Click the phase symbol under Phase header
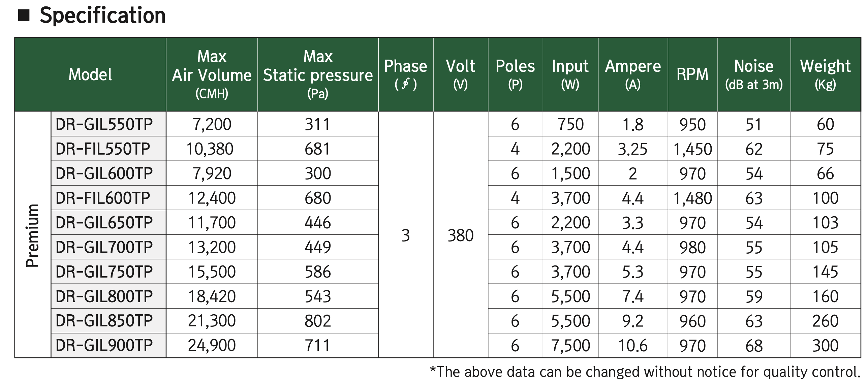Screen dimensions: 868x382 pyautogui.click(x=406, y=84)
